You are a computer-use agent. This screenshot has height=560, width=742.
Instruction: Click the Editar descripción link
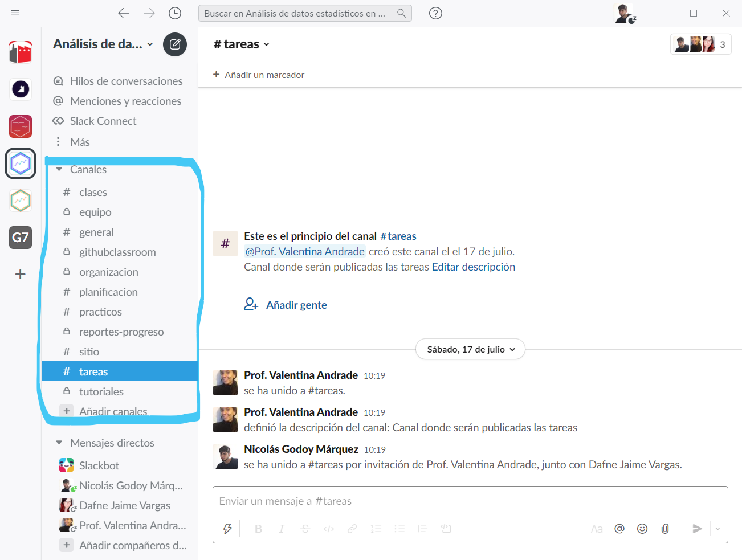tap(474, 267)
